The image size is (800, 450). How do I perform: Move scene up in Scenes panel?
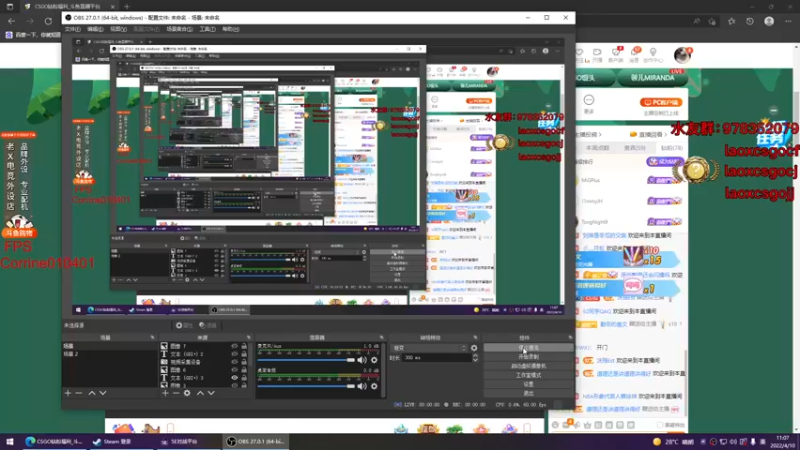click(x=92, y=393)
